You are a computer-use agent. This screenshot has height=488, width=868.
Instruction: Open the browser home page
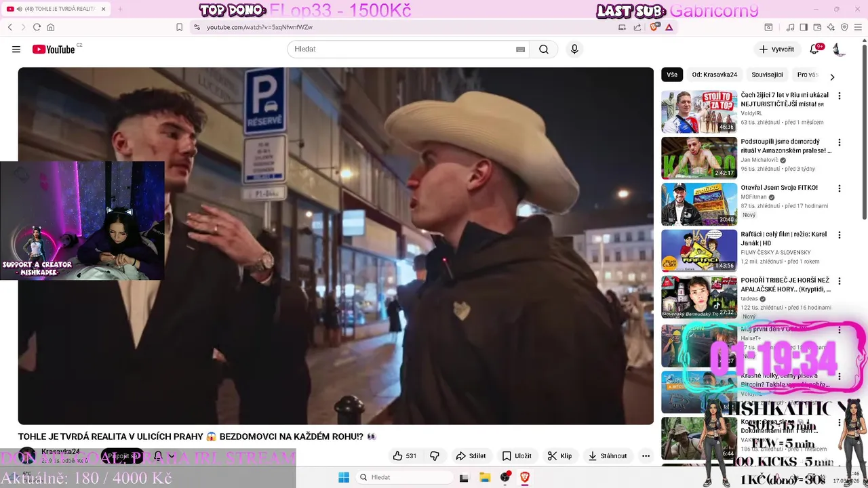(x=50, y=27)
